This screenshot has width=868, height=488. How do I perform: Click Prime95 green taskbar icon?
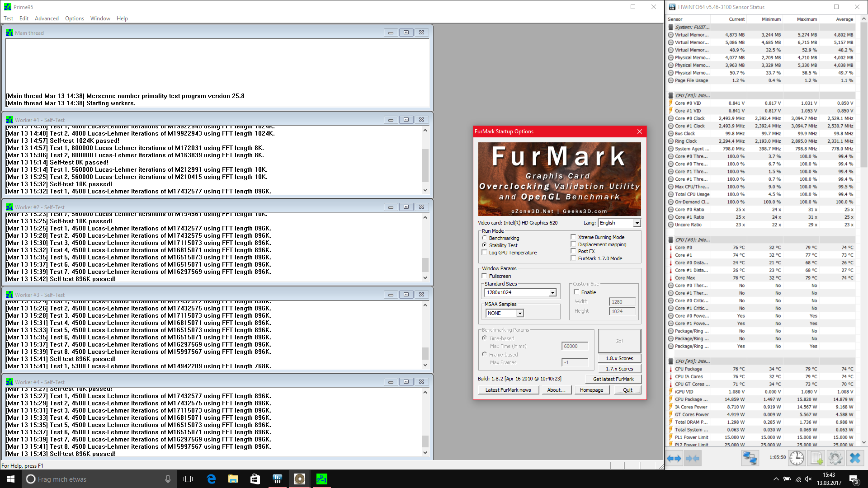pyautogui.click(x=321, y=479)
